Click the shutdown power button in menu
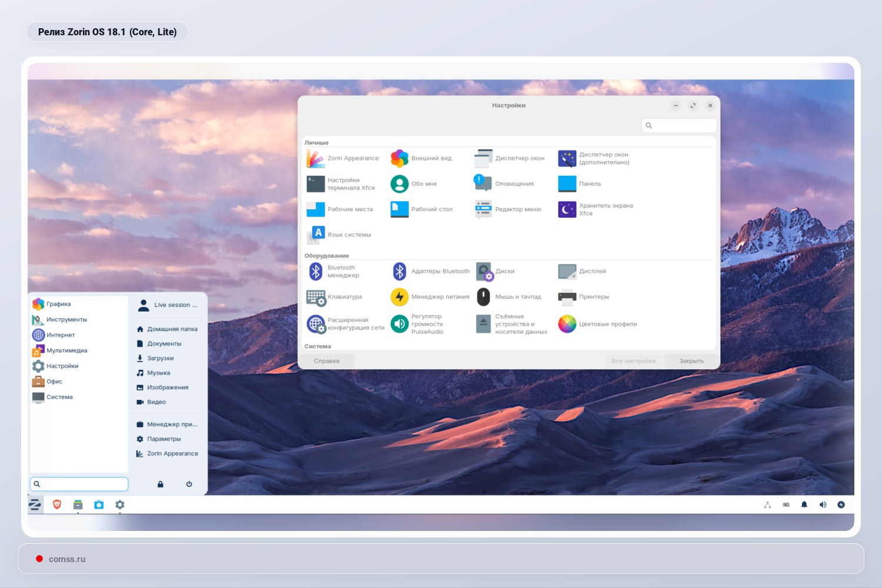Viewport: 882px width, 588px height. coord(188,484)
